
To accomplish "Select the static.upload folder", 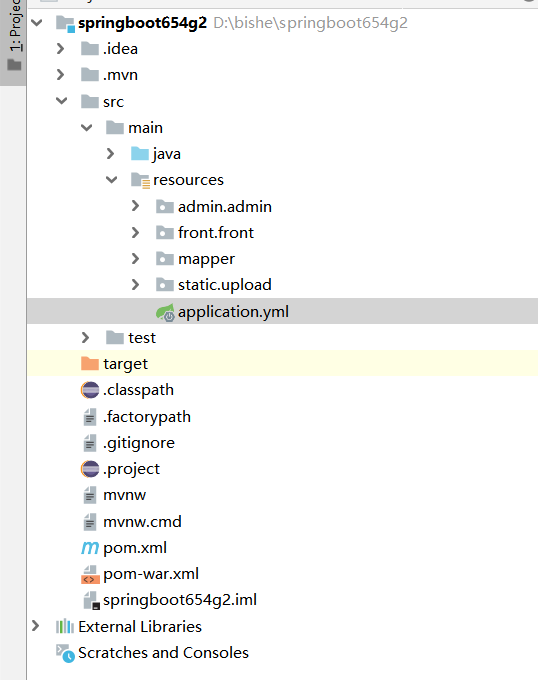I will (x=225, y=285).
